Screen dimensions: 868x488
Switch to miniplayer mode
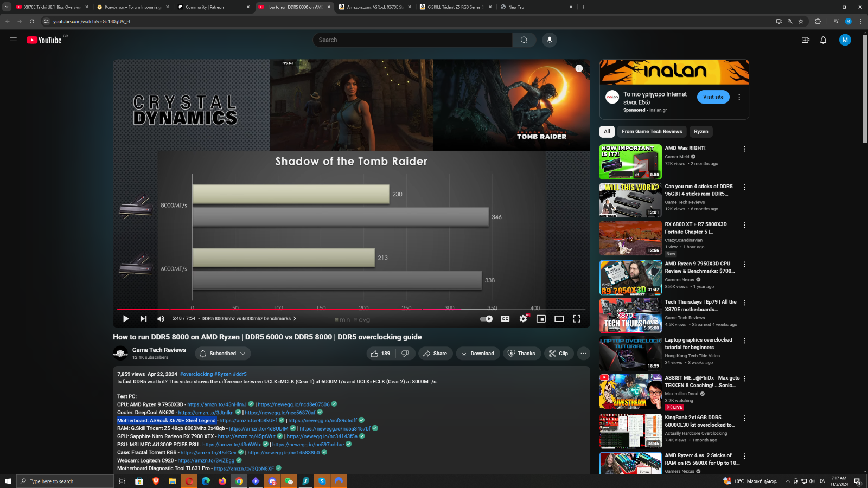tap(541, 319)
